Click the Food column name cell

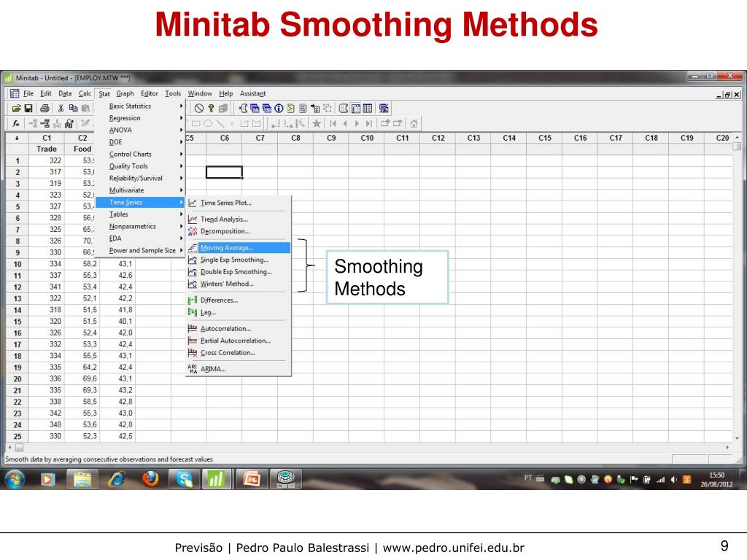click(x=82, y=149)
